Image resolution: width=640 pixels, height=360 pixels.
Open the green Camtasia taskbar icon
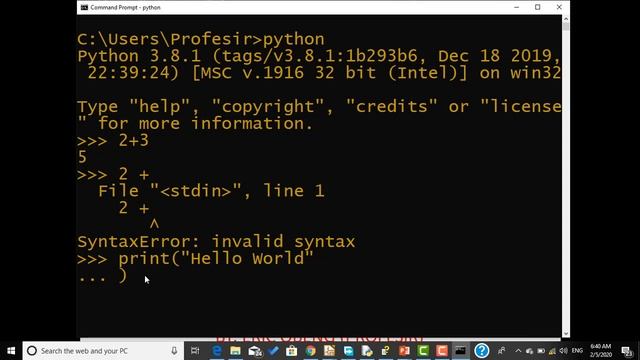423,351
